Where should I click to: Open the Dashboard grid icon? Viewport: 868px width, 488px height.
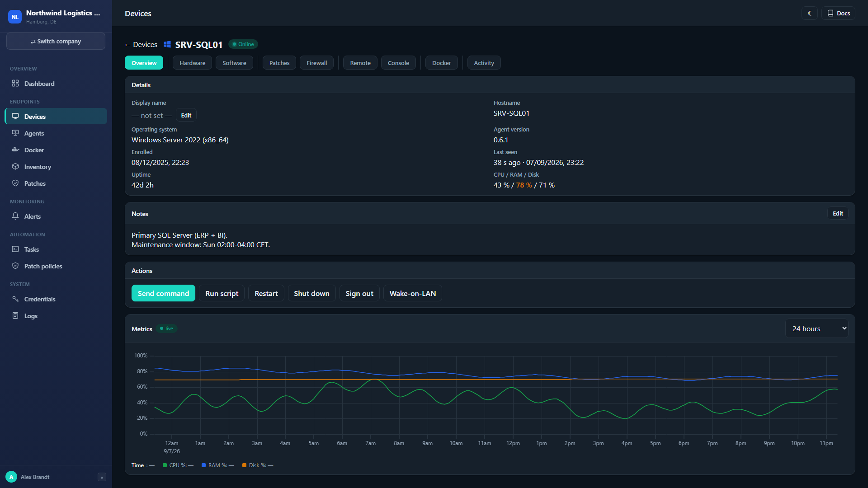pyautogui.click(x=15, y=84)
